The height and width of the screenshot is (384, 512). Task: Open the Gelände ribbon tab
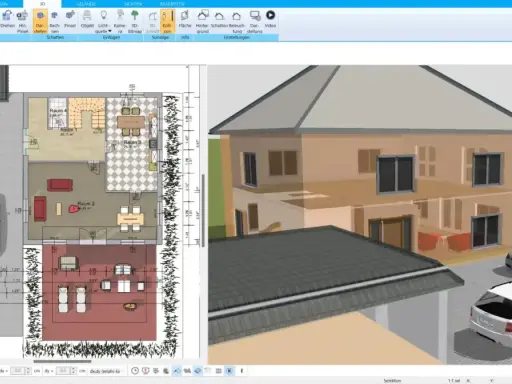[x=86, y=4]
